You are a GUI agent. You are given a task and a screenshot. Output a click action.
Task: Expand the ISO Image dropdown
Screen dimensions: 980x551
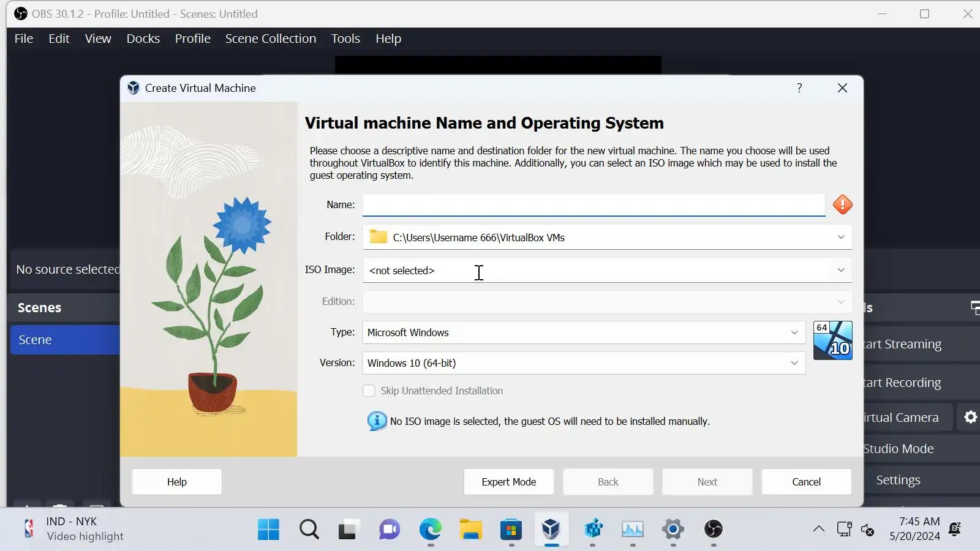[841, 270]
